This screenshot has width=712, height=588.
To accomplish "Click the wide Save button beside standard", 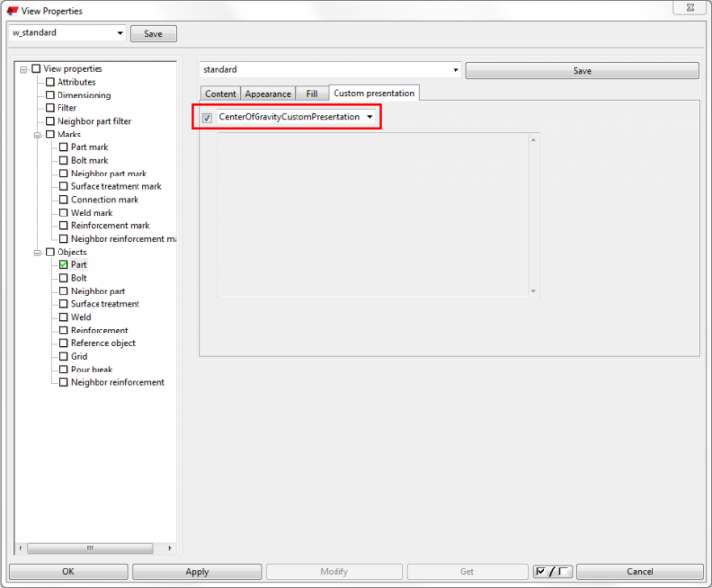I will pyautogui.click(x=582, y=71).
